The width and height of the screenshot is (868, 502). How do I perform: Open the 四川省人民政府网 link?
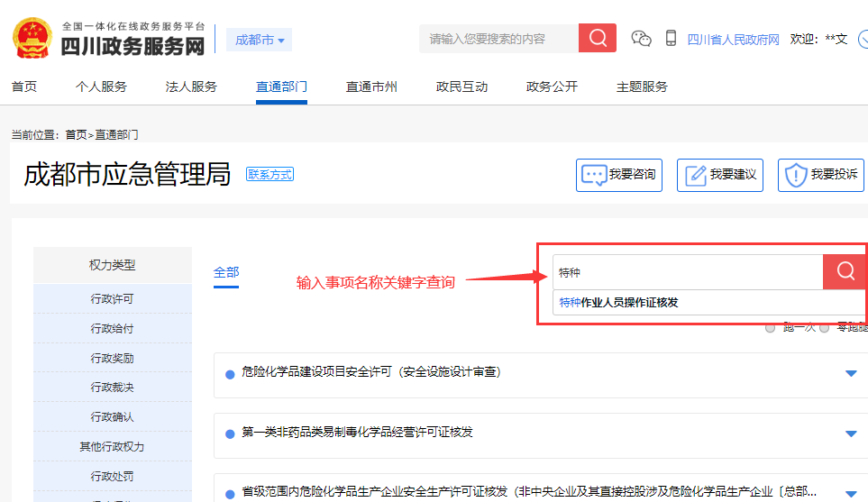click(x=733, y=40)
